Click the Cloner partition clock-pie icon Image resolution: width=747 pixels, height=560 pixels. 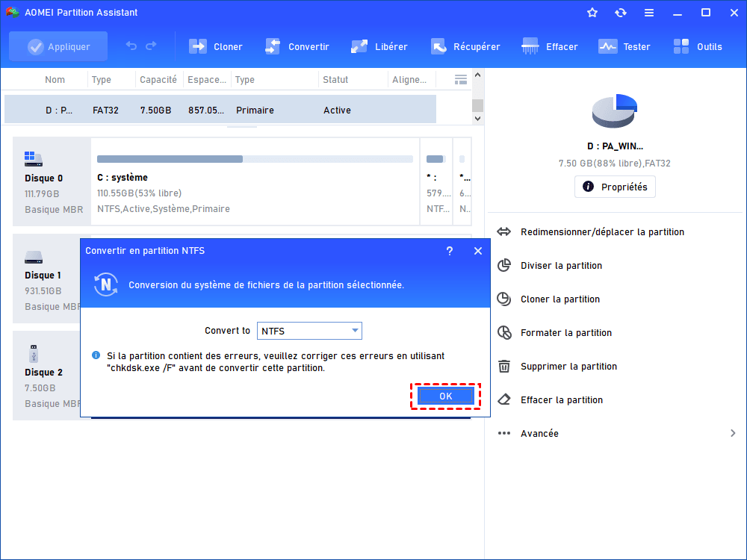click(x=504, y=299)
